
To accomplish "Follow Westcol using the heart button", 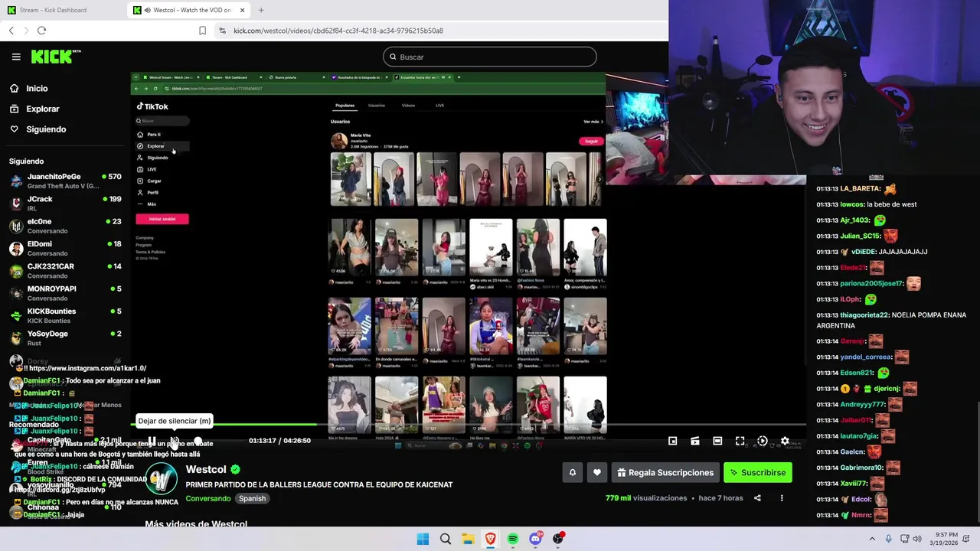I will (x=597, y=473).
